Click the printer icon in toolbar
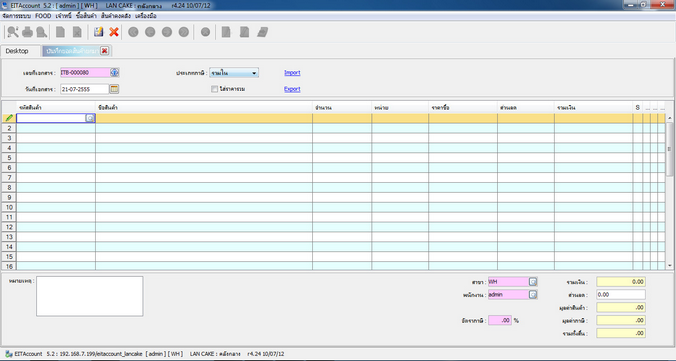Image resolution: width=676 pixels, height=361 pixels. (x=28, y=32)
